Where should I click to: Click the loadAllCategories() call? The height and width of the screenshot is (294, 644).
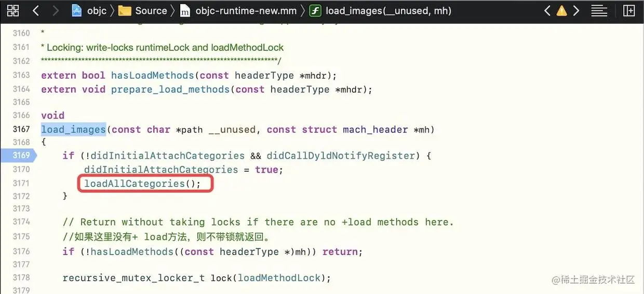pyautogui.click(x=142, y=184)
